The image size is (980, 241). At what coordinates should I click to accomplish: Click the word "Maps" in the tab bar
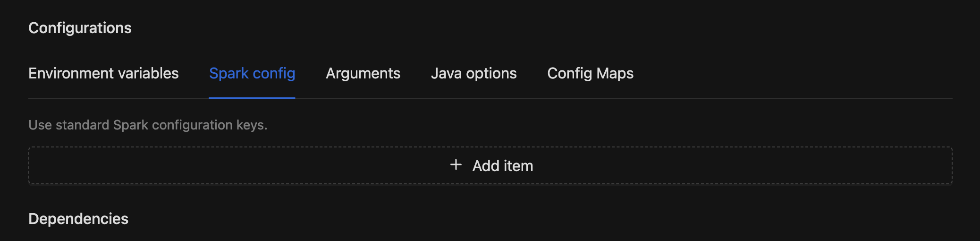615,73
